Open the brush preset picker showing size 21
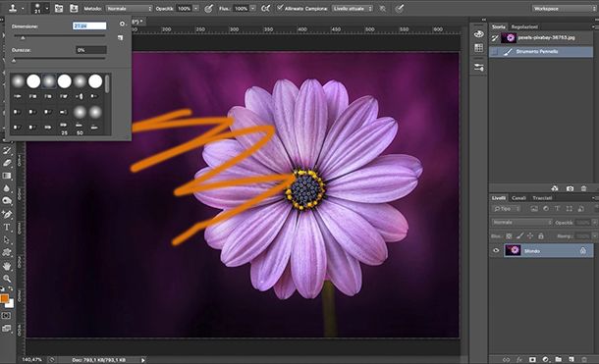599x364 pixels. coord(40,8)
